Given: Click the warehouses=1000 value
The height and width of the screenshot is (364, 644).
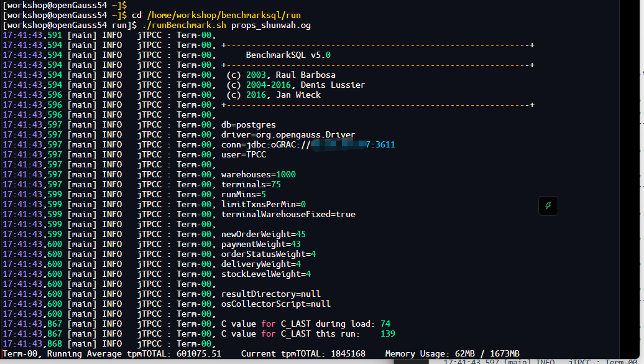Looking at the screenshot, I should click(259, 174).
